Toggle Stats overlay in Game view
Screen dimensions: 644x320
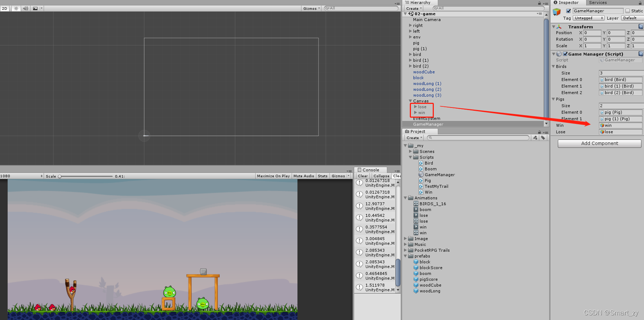[x=323, y=176]
